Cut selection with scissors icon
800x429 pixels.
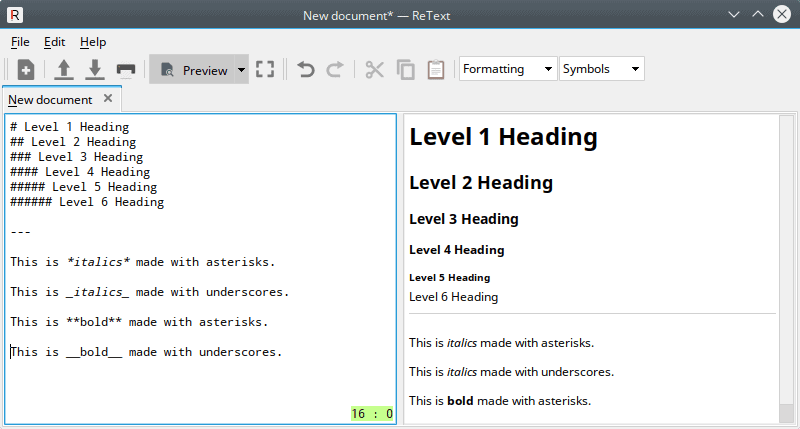(374, 70)
